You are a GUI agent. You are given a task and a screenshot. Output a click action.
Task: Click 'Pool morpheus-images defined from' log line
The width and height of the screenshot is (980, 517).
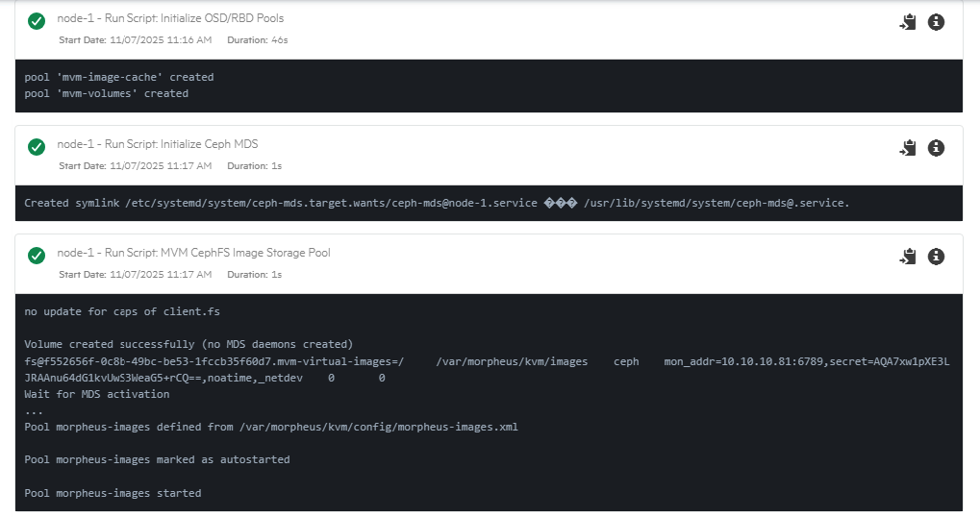271,427
